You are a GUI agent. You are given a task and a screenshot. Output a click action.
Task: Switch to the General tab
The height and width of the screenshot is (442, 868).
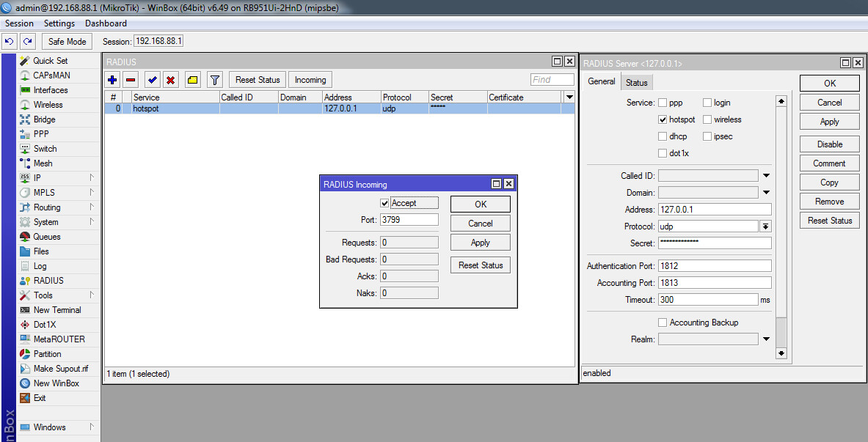(x=601, y=81)
